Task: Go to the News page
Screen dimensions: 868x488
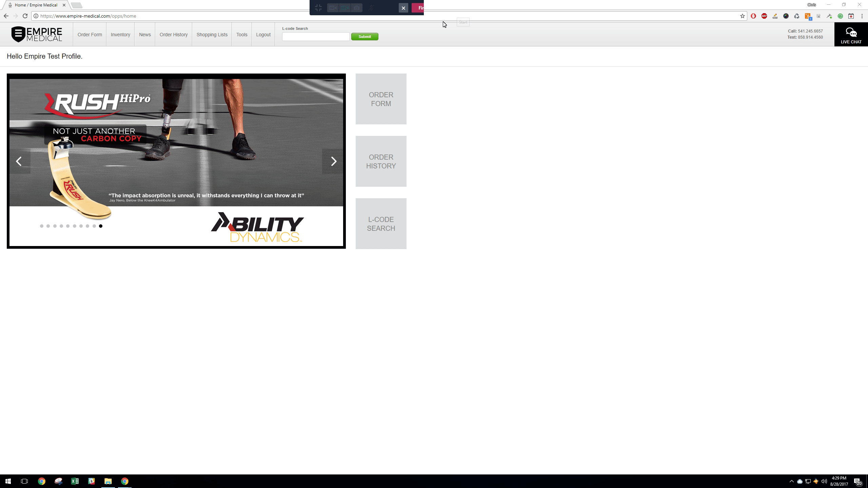Action: tap(145, 35)
